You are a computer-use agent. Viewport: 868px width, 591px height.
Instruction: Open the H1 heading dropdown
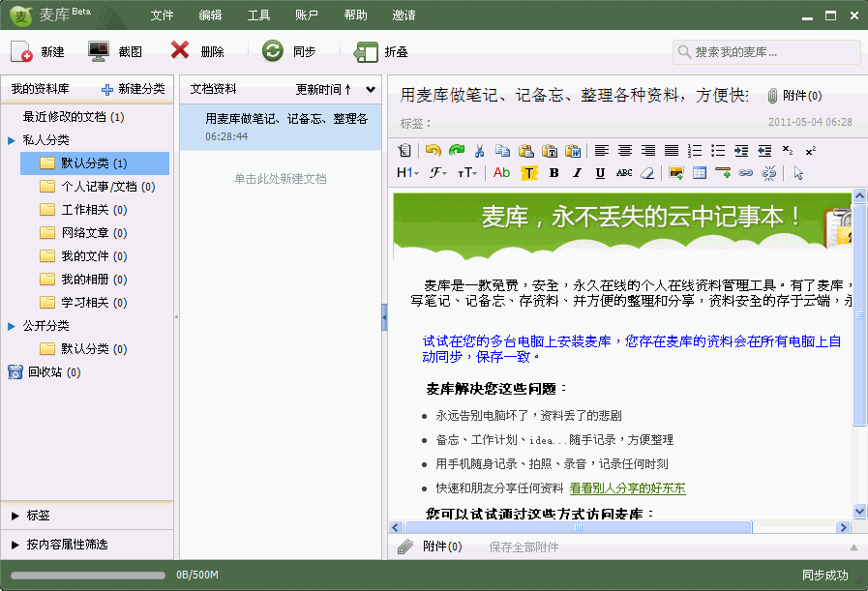point(408,173)
